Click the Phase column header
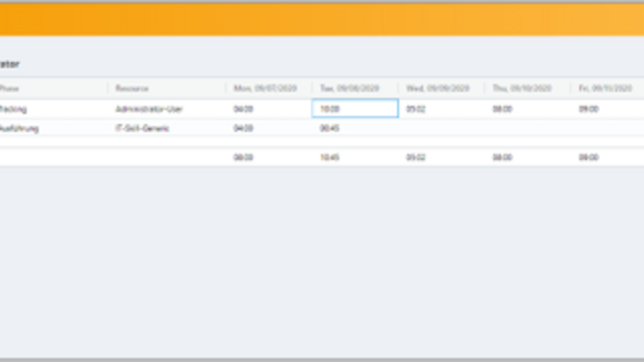 (x=11, y=88)
